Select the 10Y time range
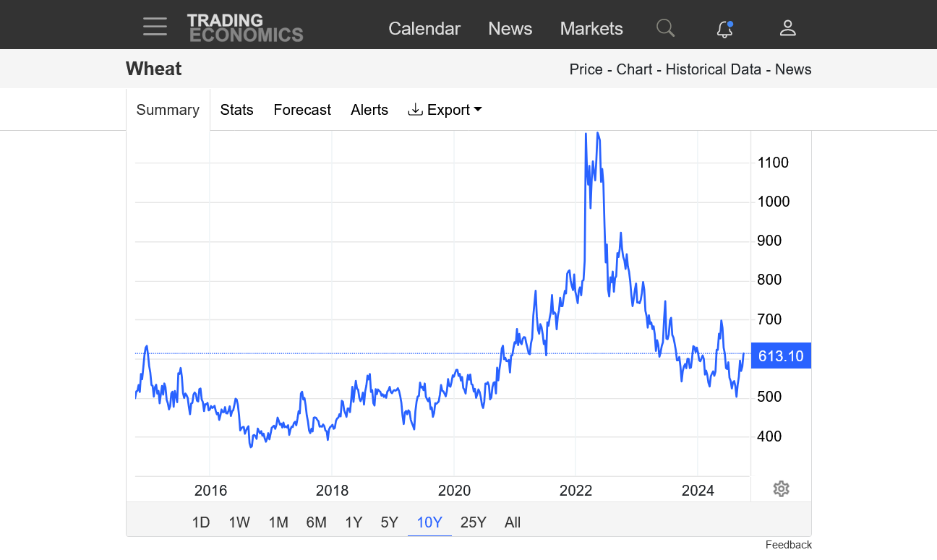The height and width of the screenshot is (560, 937). pos(429,522)
